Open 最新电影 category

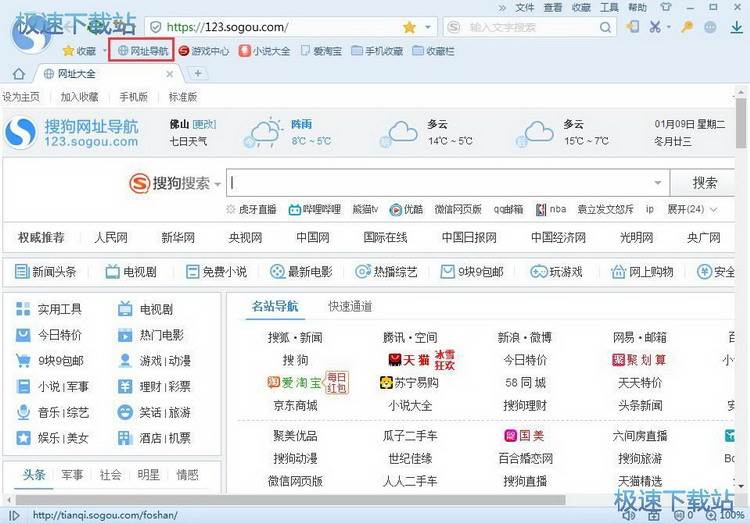301,272
